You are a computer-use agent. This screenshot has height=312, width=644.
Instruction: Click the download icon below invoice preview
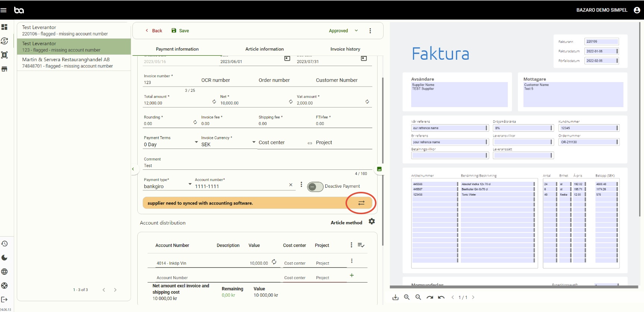click(x=396, y=297)
